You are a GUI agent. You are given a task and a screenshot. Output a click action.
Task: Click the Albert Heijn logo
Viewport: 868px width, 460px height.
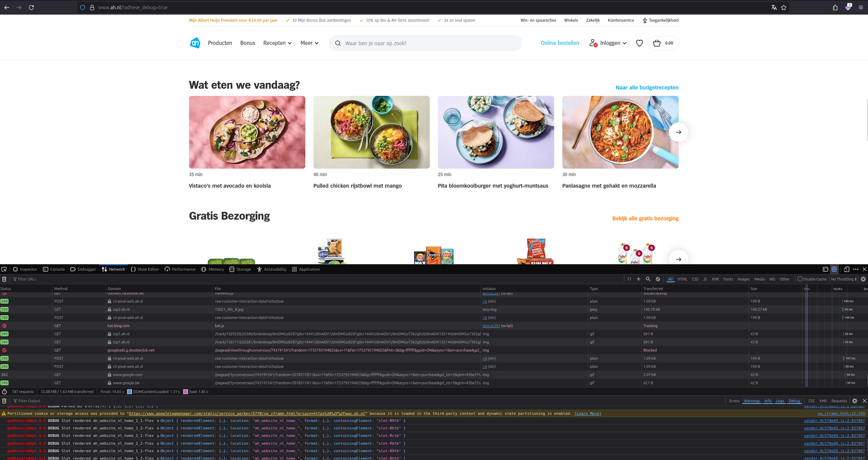pyautogui.click(x=195, y=43)
